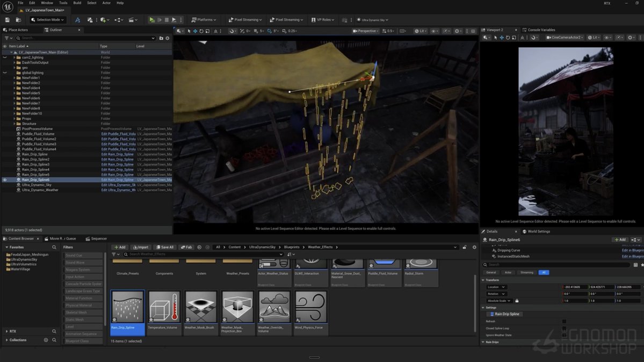Switch to the World Settings tab
The image size is (644, 362).
click(536, 231)
